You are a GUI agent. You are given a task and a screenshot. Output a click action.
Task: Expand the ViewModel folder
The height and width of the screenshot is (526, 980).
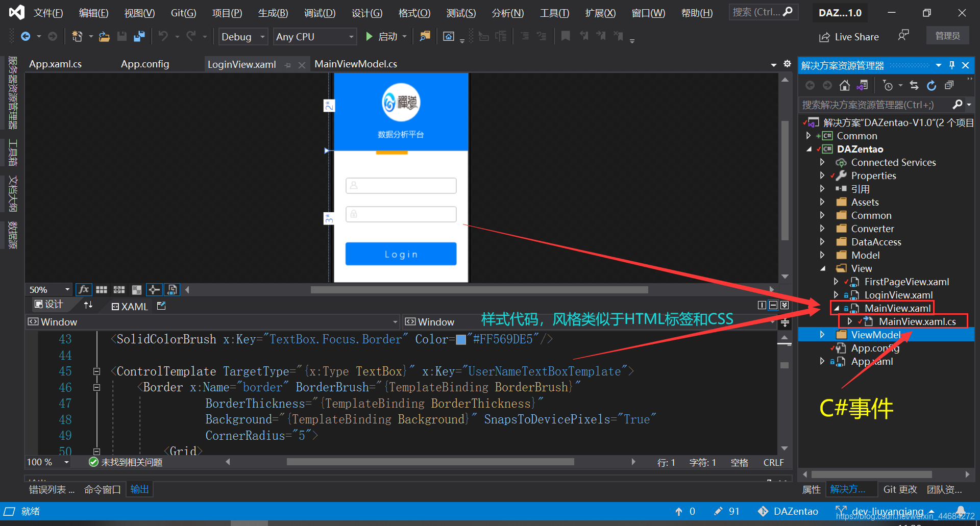coord(822,335)
